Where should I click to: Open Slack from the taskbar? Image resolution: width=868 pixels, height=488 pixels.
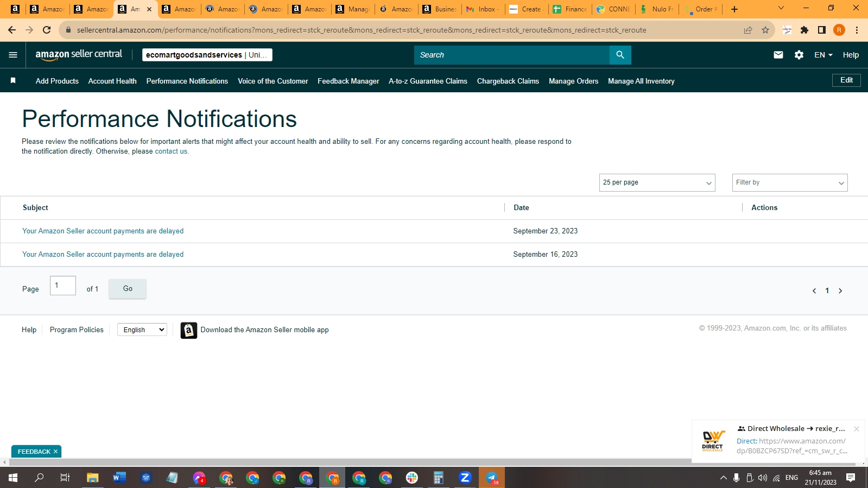tap(412, 478)
